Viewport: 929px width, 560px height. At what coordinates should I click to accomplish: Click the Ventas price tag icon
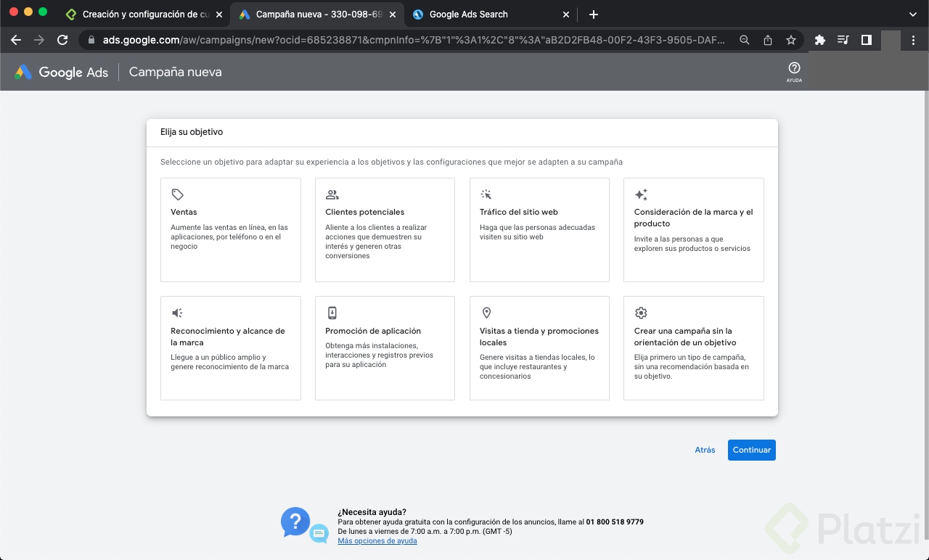click(x=178, y=194)
